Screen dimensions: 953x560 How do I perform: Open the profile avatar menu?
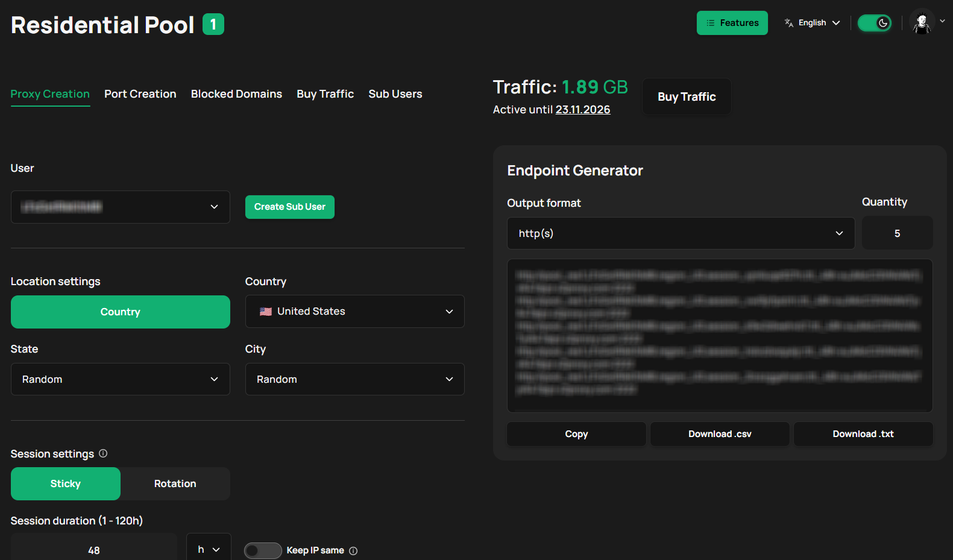point(922,23)
